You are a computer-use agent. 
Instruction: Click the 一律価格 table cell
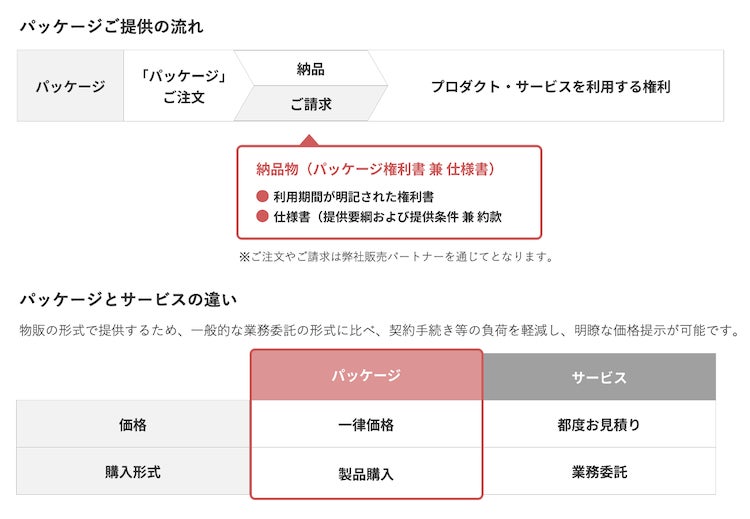366,424
